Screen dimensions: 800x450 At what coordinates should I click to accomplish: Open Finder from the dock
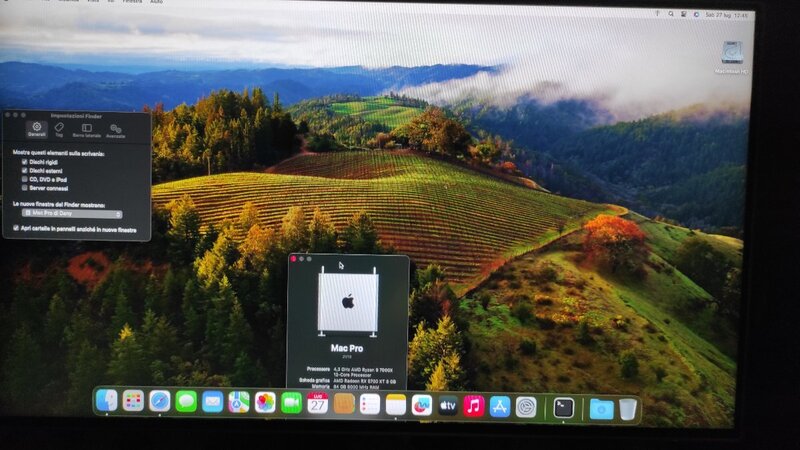(x=107, y=401)
